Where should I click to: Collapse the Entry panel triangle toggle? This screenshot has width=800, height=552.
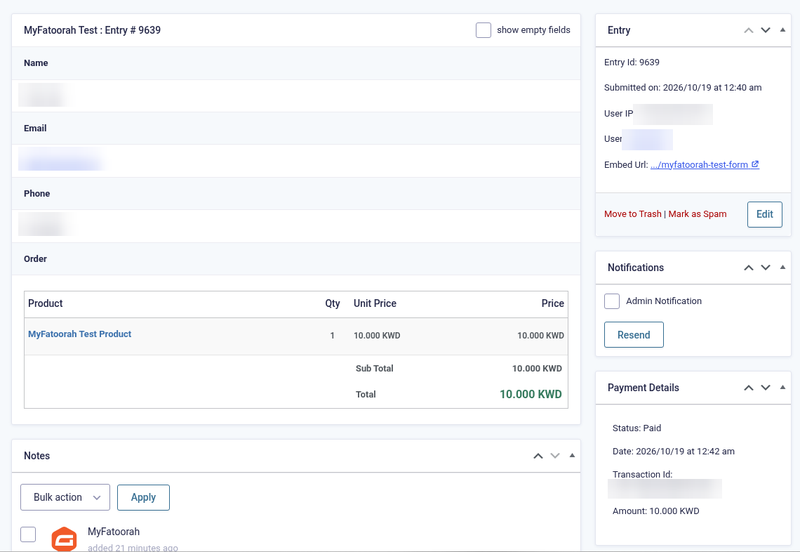tap(782, 30)
